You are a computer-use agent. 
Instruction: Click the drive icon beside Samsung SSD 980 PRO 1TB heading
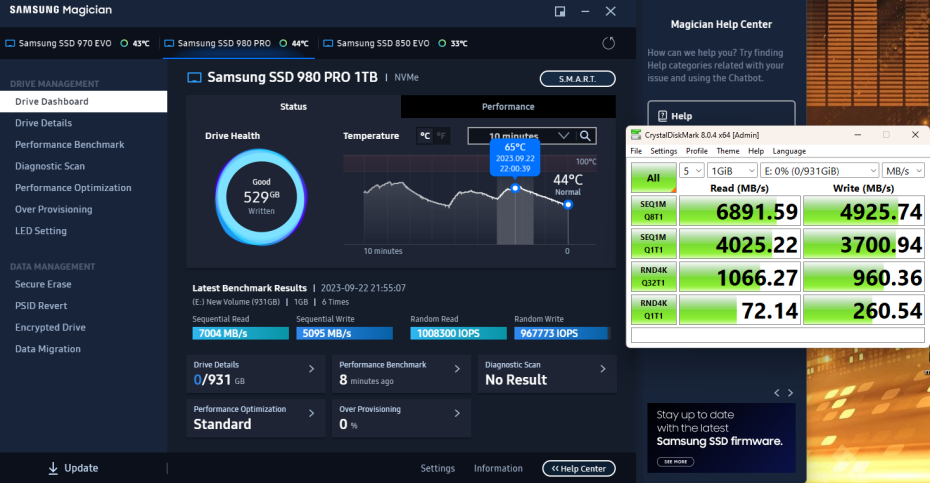195,77
